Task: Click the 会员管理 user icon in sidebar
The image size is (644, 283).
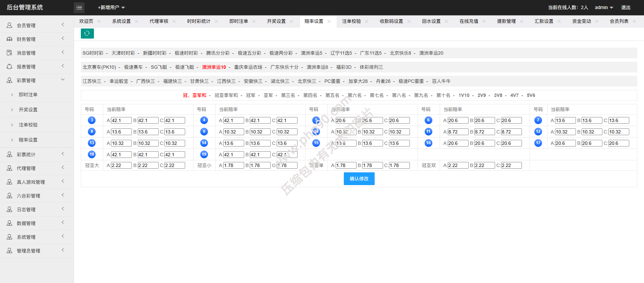Action: tap(9, 25)
